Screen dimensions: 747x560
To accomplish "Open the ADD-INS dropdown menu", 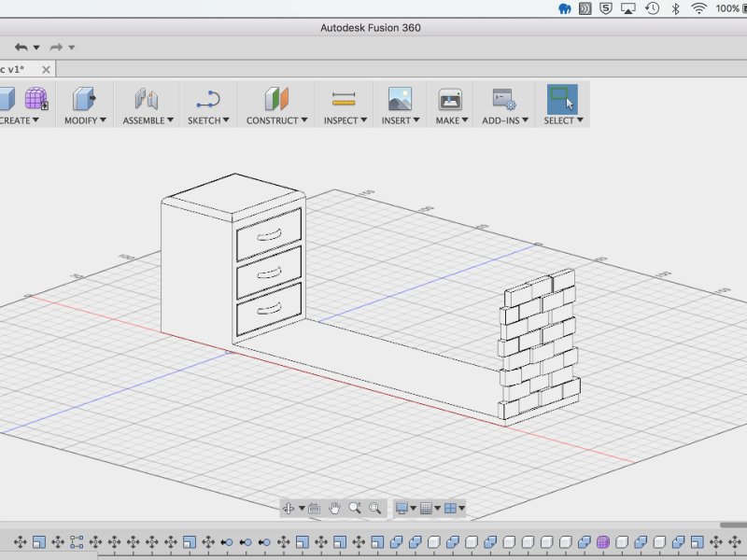I will click(505, 120).
